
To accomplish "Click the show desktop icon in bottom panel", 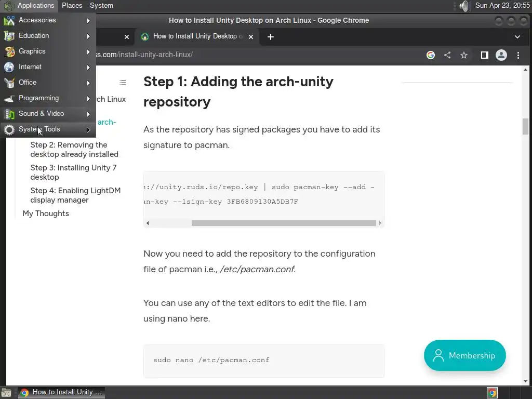I will (6, 393).
